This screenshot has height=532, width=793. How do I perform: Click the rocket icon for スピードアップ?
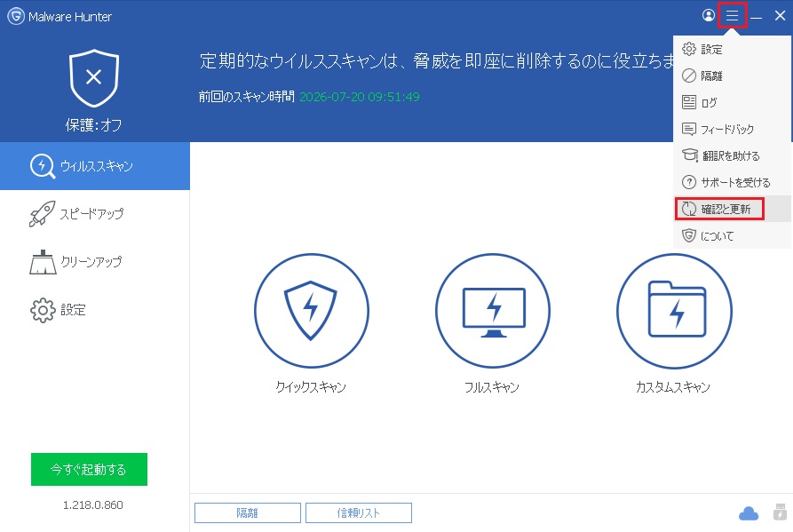42,214
